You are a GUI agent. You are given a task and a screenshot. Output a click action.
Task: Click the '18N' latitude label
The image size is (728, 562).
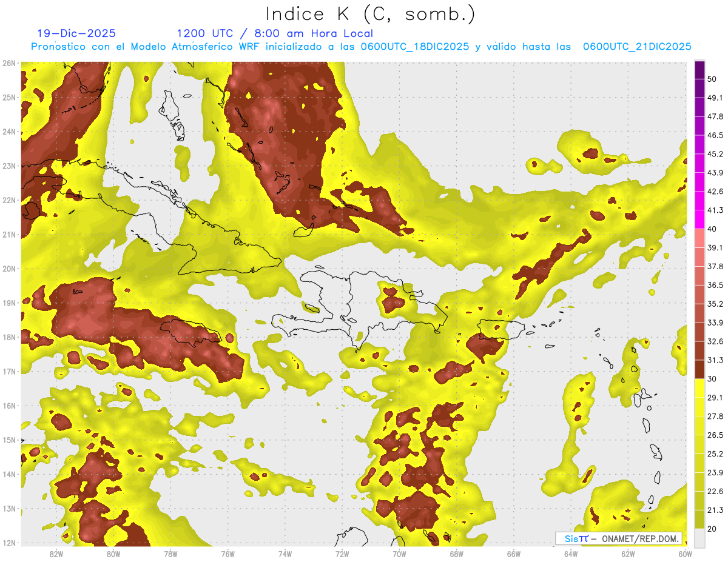(9, 337)
